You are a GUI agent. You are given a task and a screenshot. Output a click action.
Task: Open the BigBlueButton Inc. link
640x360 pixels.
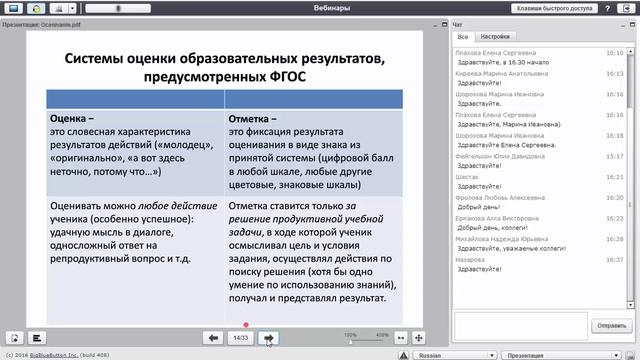[x=53, y=355]
